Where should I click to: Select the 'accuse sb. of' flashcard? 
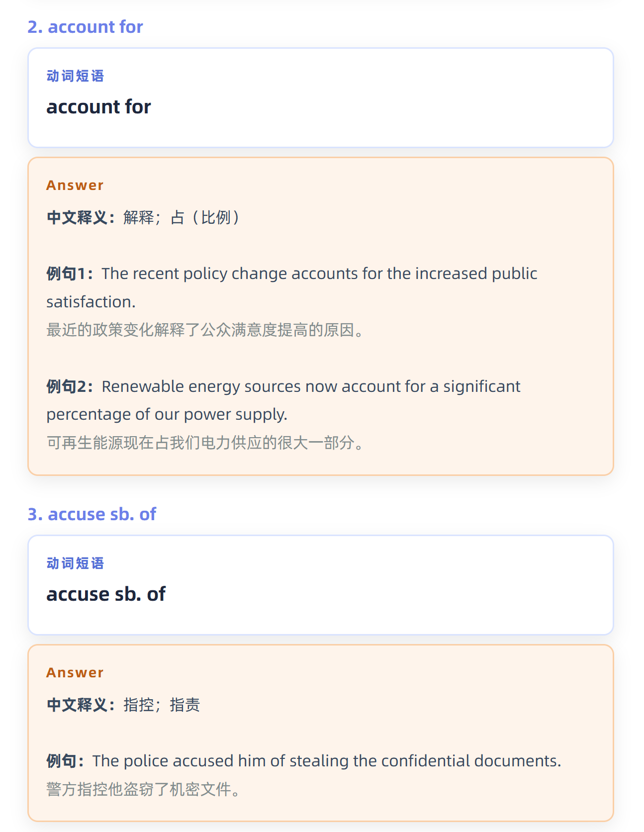point(321,585)
